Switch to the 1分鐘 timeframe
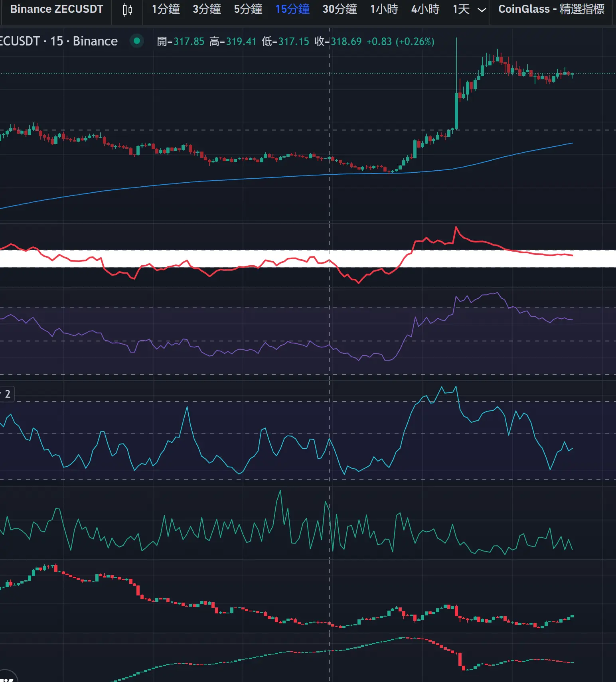616x682 pixels. [166, 9]
